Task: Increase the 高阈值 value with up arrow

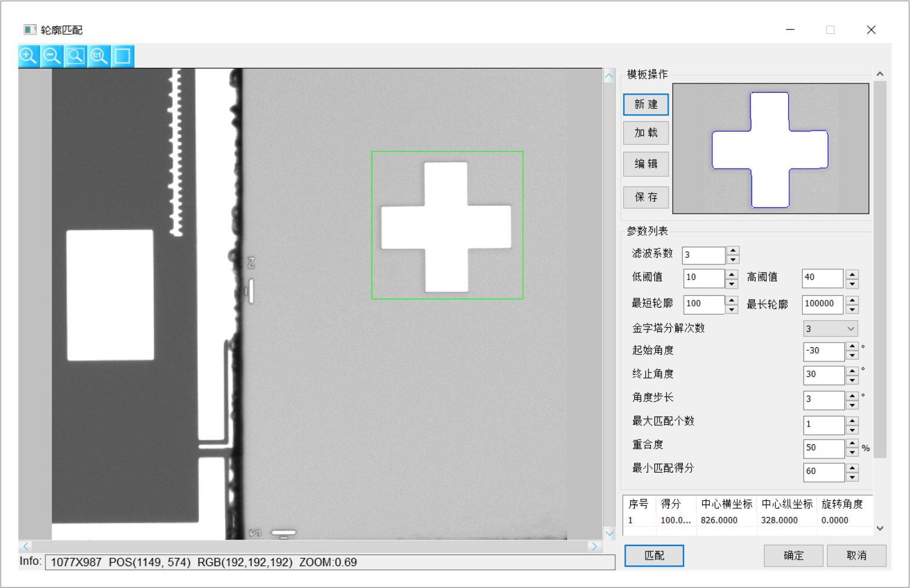Action: tap(852, 274)
